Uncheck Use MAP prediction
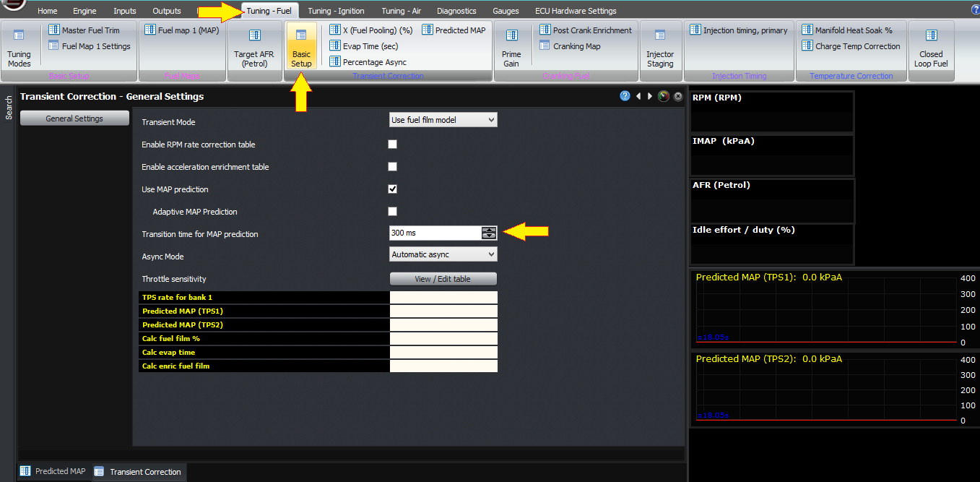Screen dimensions: 980x482 [392, 189]
